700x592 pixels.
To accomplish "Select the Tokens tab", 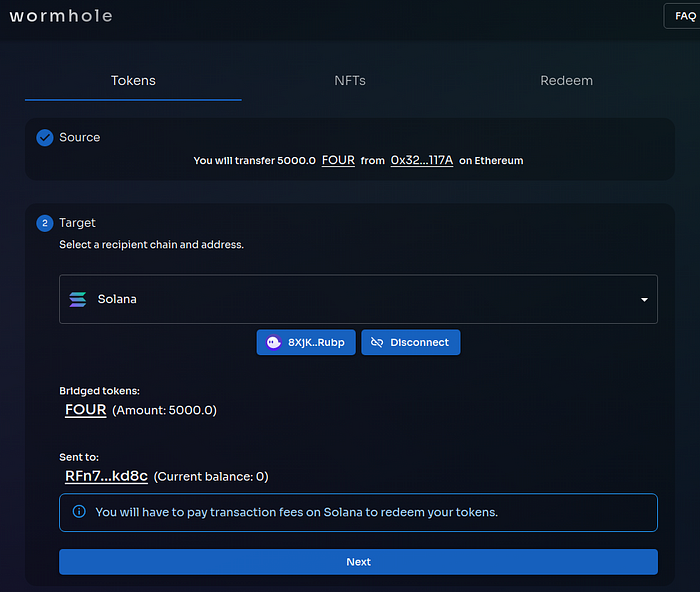I will [x=133, y=80].
